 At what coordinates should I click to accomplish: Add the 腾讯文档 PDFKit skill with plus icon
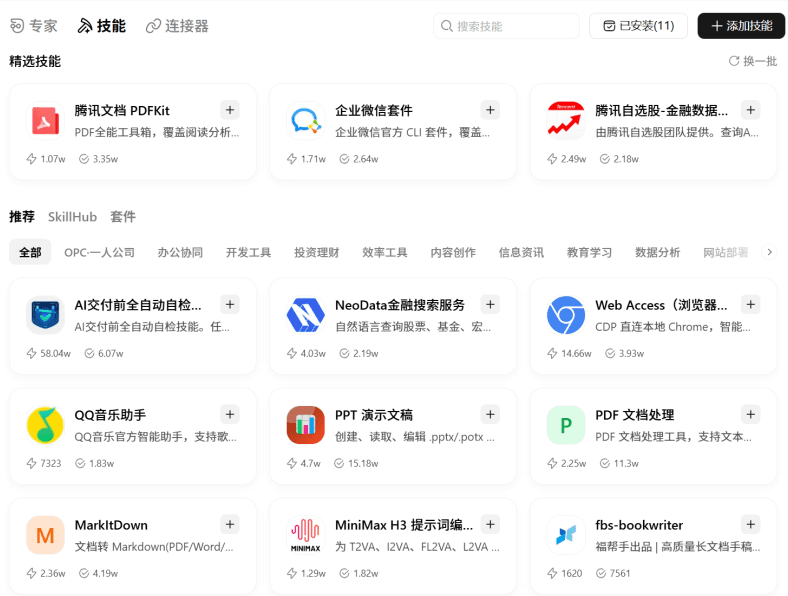[x=230, y=110]
